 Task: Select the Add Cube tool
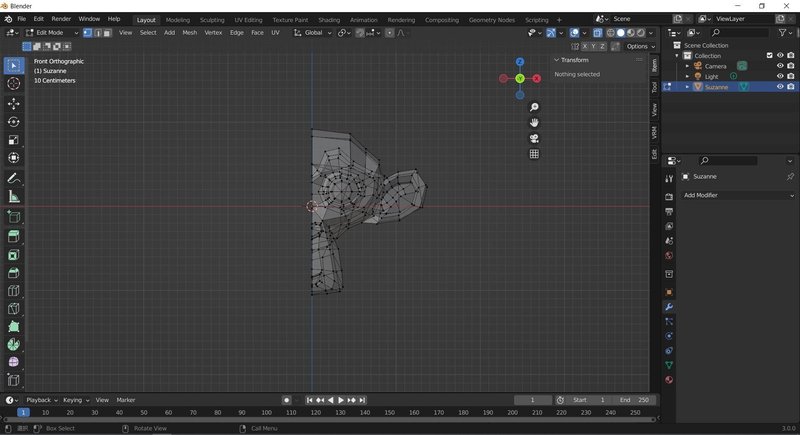(x=14, y=217)
